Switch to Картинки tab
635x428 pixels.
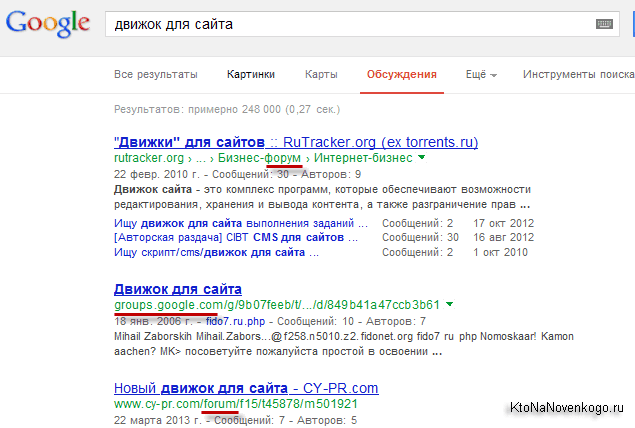251,75
